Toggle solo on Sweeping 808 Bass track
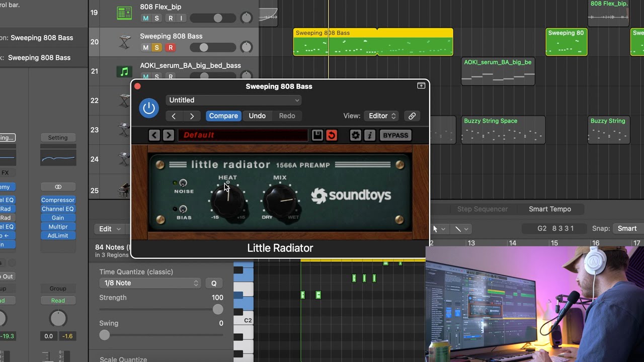Image resolution: width=644 pixels, height=362 pixels. click(156, 48)
